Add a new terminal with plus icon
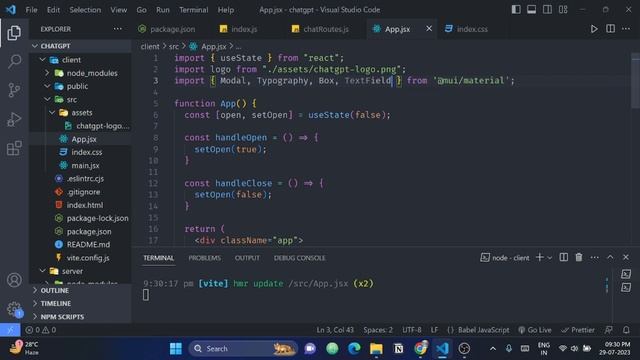Screen dimensions: 640x360 point(540,257)
